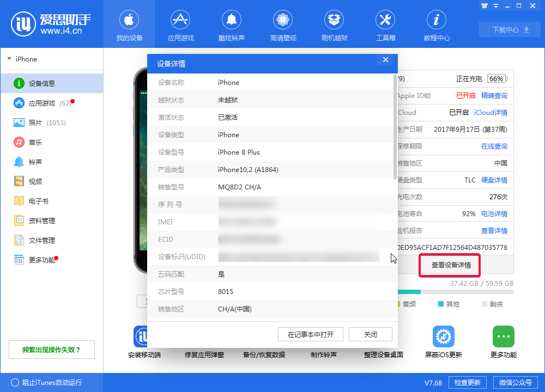This screenshot has width=545, height=392.
Task: Open the 应用游戏 app store section
Action: 180,24
